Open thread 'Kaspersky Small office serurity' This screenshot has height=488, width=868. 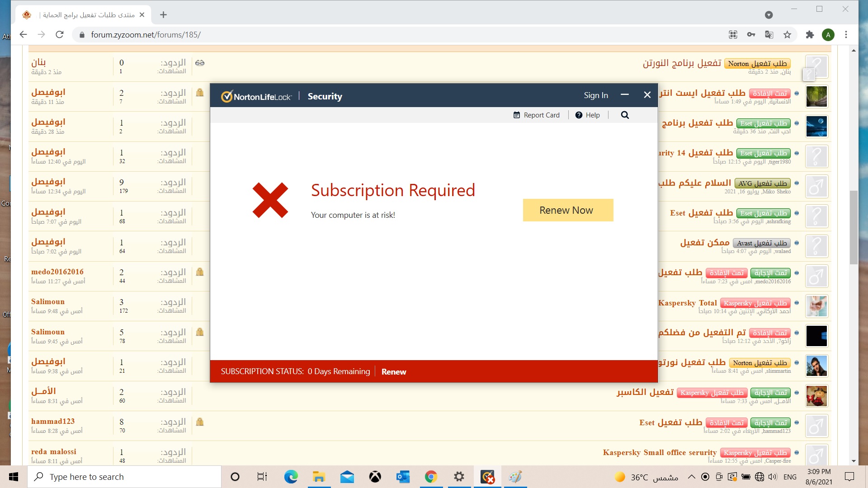(660, 452)
